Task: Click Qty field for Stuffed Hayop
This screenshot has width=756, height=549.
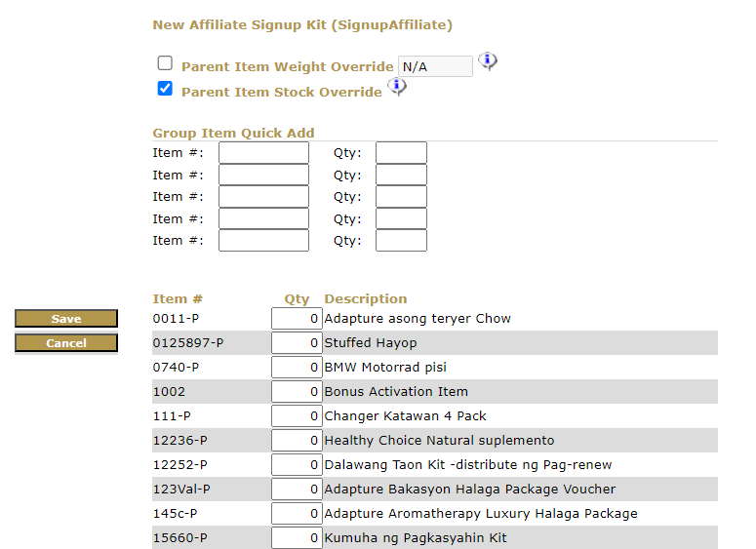Action: (297, 343)
